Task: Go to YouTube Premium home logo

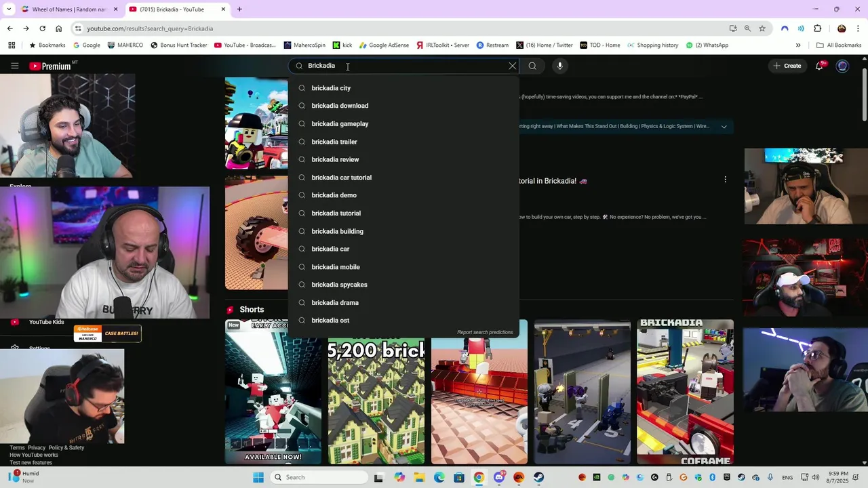Action: [50, 66]
